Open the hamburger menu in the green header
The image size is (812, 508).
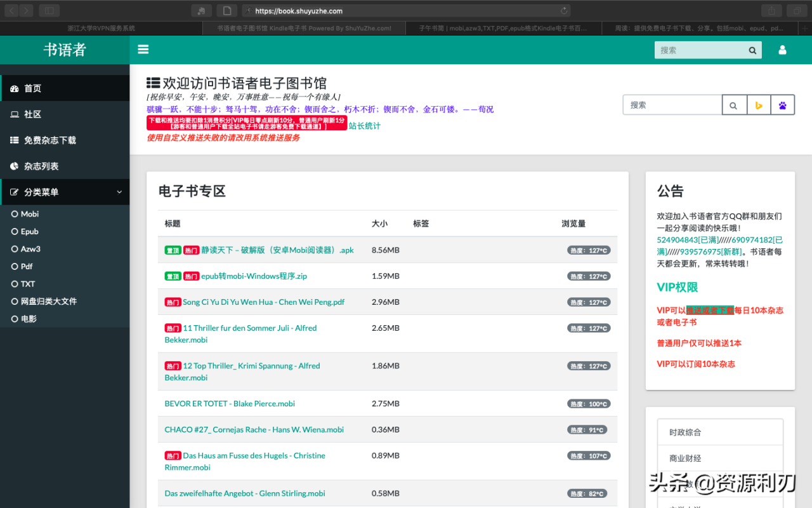tap(143, 49)
